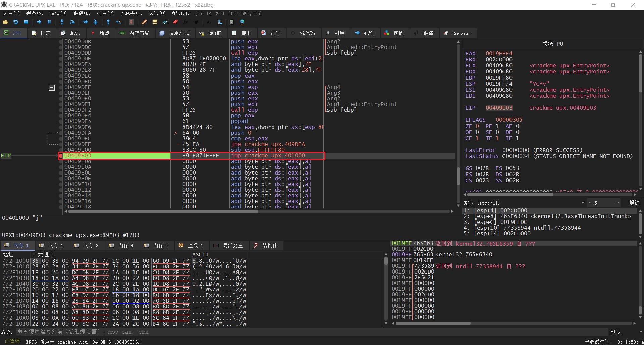The width and height of the screenshot is (644, 345).
Task: Open the 调试(D) menu
Action: tap(58, 13)
